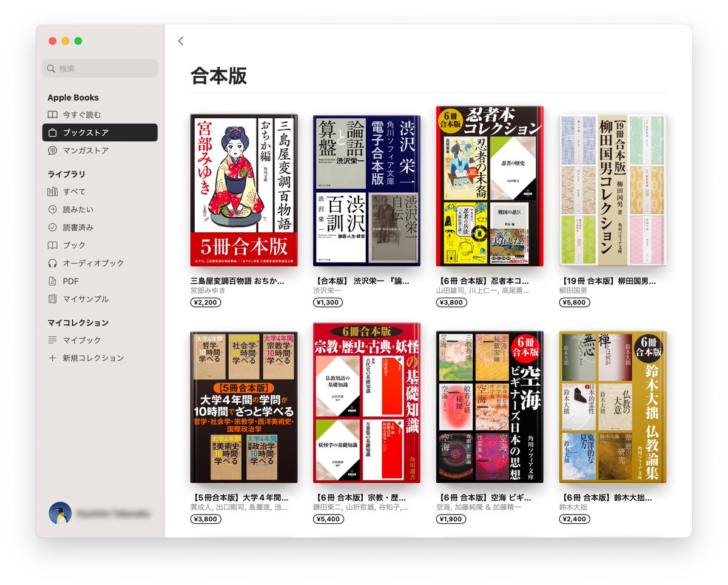Click the すべて library shelf icon
Image resolution: width=728 pixels, height=585 pixels.
click(x=53, y=192)
